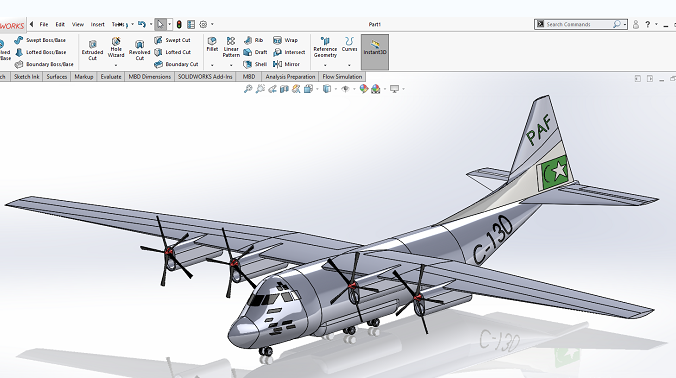Open Reference Geometry tool
This screenshot has width=676, height=378.
(x=325, y=47)
